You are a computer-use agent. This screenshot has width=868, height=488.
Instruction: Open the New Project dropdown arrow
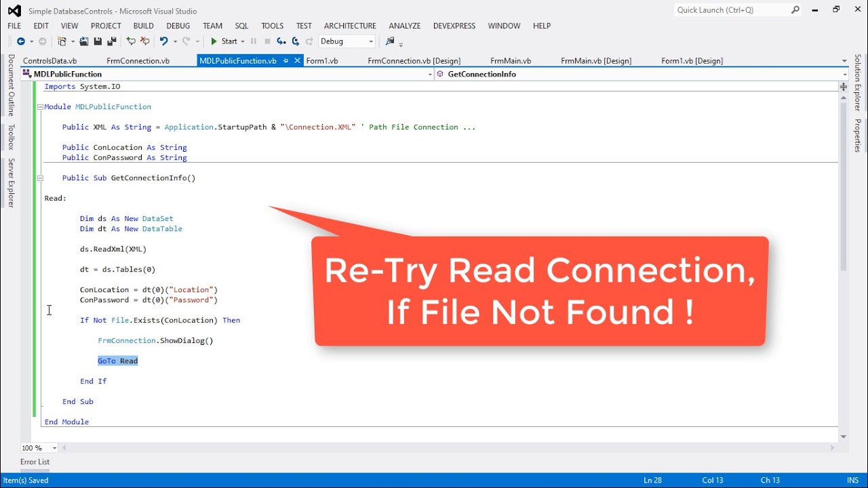click(73, 41)
